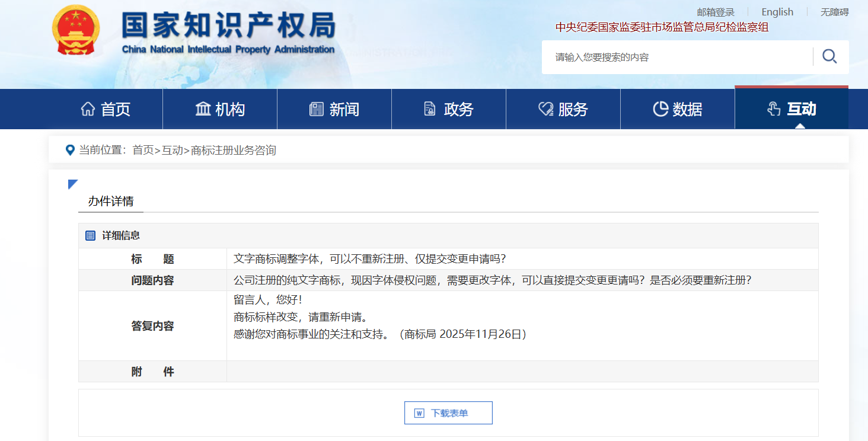Screen dimensions: 868x441
Task: Click the heart icon beside 服务
Action: point(545,109)
